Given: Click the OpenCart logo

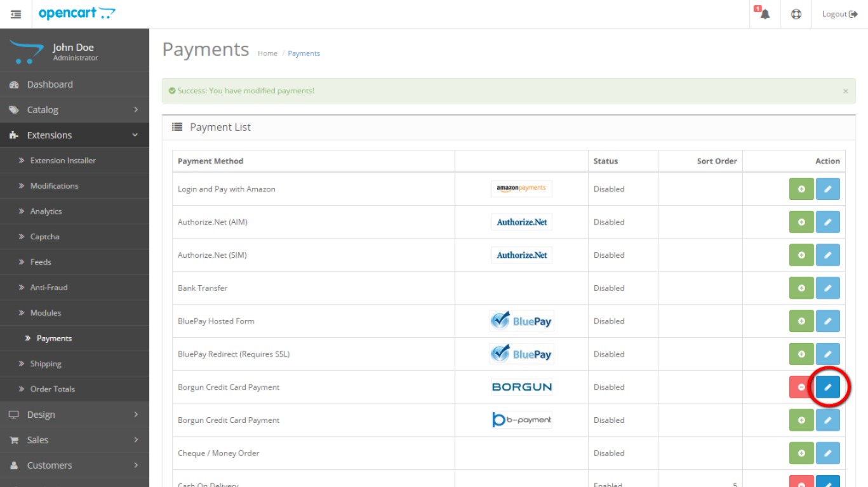Looking at the screenshot, I should click(77, 13).
